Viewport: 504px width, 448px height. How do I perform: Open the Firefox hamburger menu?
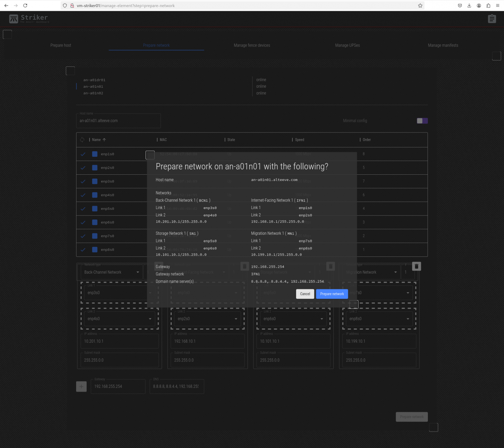[x=498, y=6]
